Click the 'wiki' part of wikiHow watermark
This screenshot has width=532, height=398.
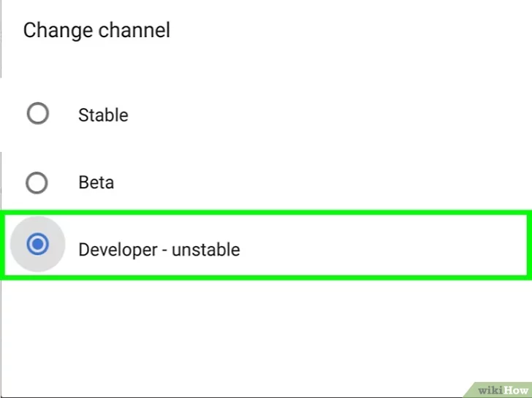tap(490, 391)
